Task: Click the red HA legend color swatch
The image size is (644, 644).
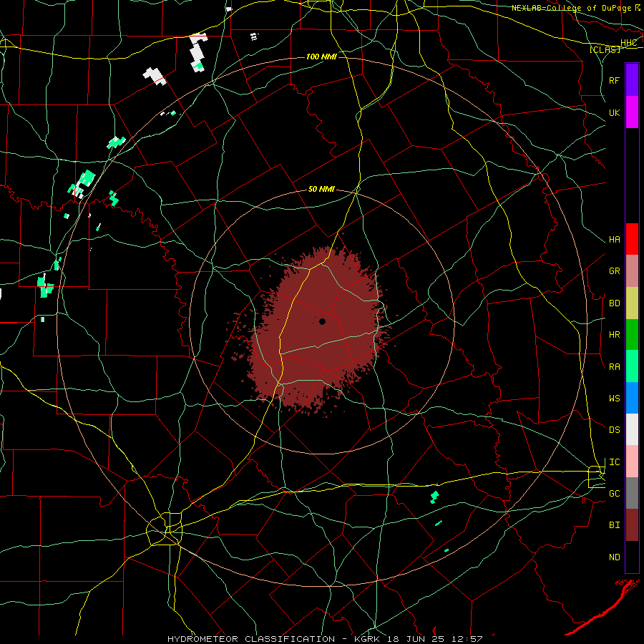Action: pos(632,239)
